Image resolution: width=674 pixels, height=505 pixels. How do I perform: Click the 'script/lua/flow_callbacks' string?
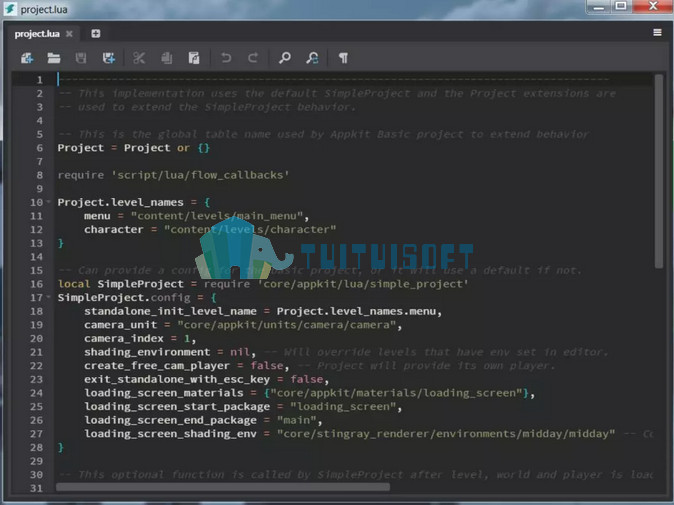point(200,175)
